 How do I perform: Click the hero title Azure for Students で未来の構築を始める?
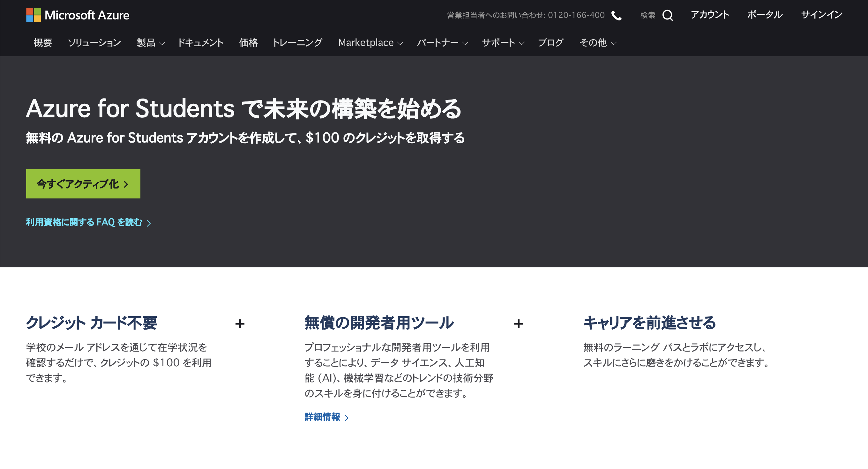coord(243,109)
